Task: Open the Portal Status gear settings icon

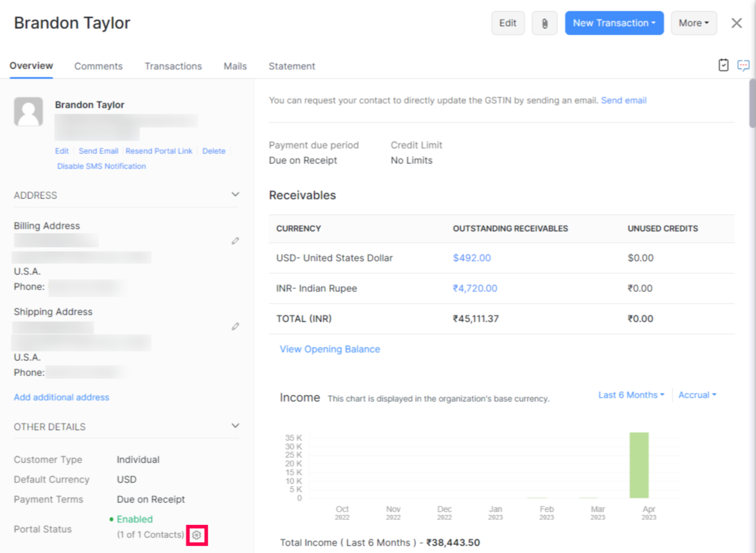Action: [196, 534]
